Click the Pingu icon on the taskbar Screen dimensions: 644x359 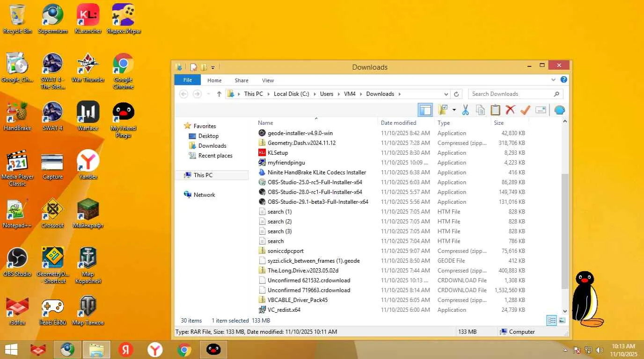click(213, 350)
